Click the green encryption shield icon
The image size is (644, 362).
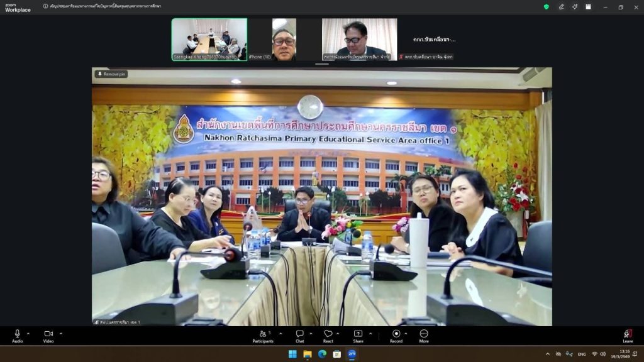[547, 7]
